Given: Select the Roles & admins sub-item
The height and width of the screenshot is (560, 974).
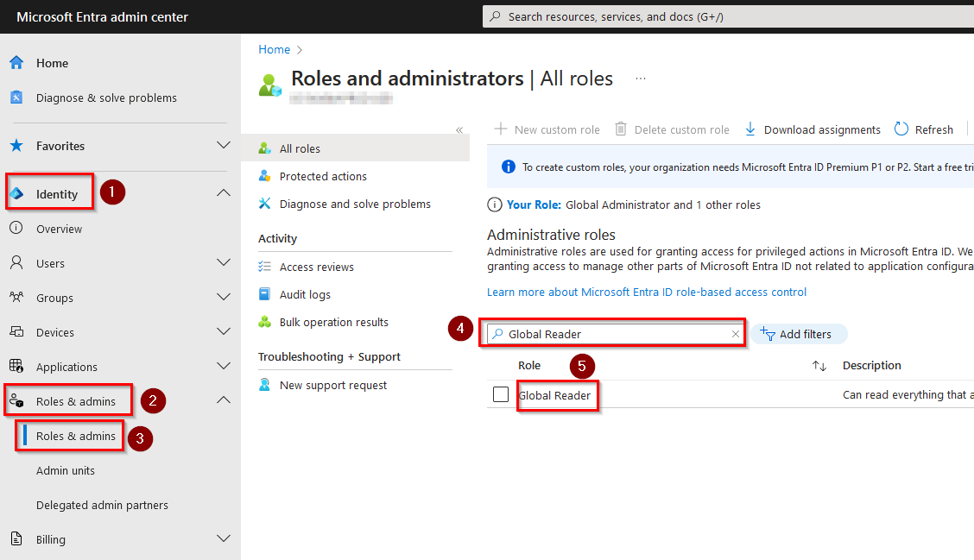Looking at the screenshot, I should (x=76, y=436).
